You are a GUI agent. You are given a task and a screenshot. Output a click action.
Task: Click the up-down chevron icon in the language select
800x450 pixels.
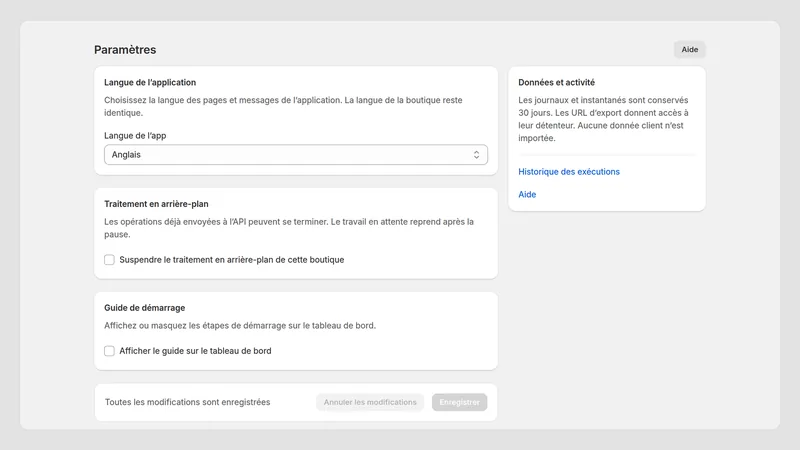pyautogui.click(x=476, y=155)
